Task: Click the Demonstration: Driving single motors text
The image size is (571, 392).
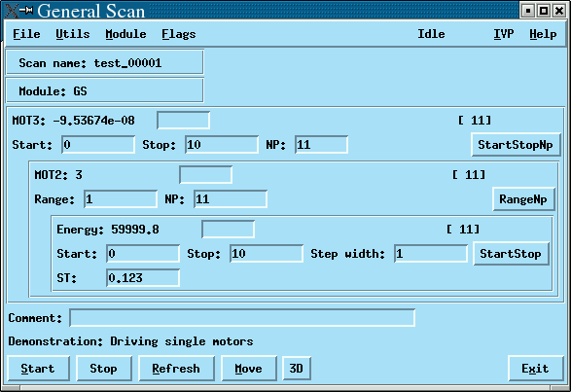Action: tap(130, 341)
